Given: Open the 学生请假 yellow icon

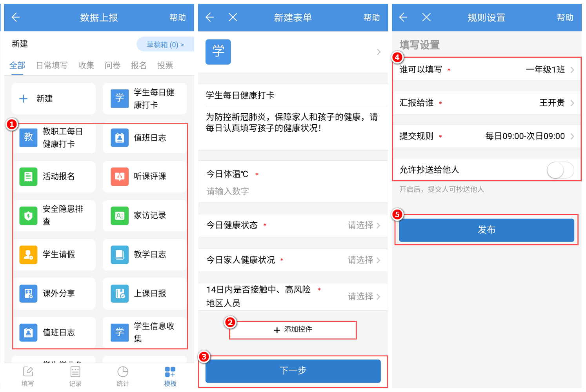Looking at the screenshot, I should (x=28, y=254).
